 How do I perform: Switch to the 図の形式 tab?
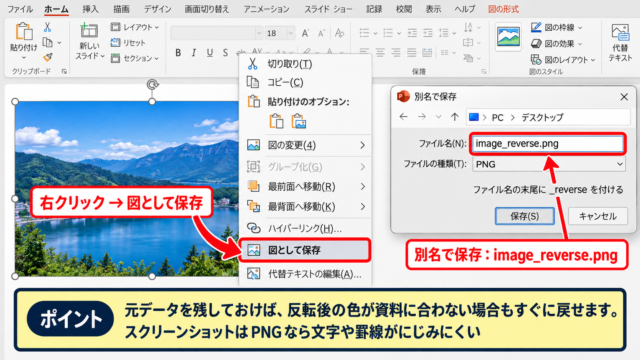coord(503,9)
